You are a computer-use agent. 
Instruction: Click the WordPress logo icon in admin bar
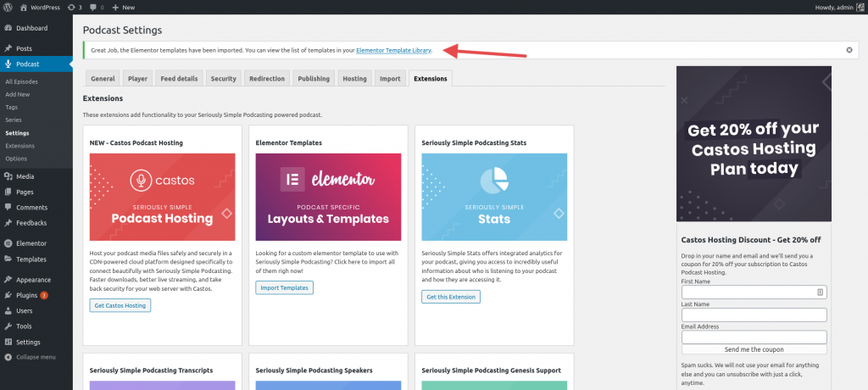pyautogui.click(x=9, y=7)
